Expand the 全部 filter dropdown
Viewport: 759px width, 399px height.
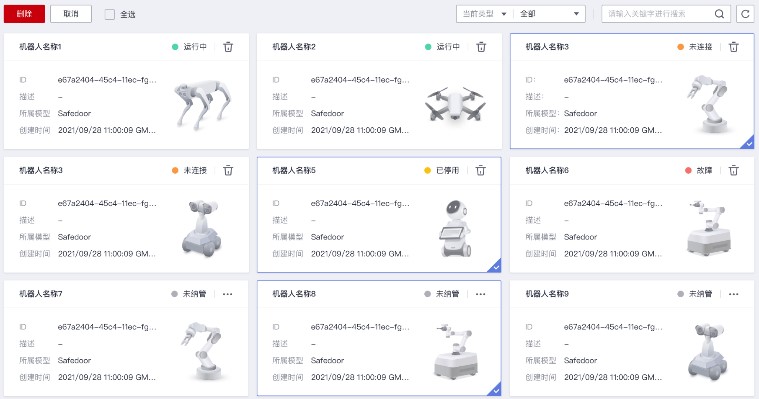(x=549, y=14)
